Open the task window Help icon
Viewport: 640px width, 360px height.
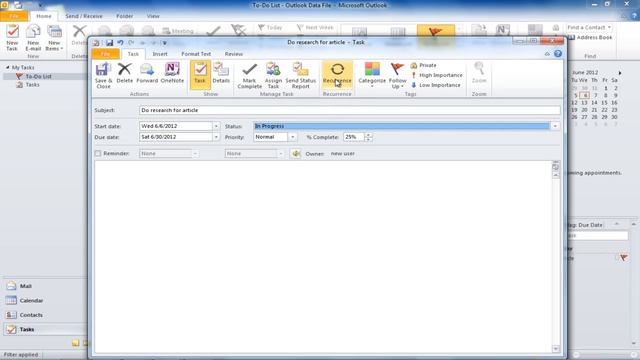pyautogui.click(x=558, y=53)
